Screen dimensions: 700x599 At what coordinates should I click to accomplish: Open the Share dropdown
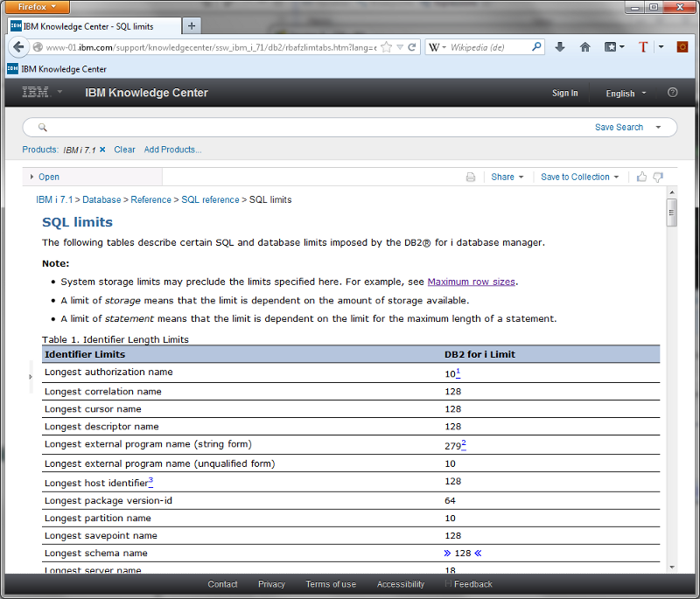[507, 177]
